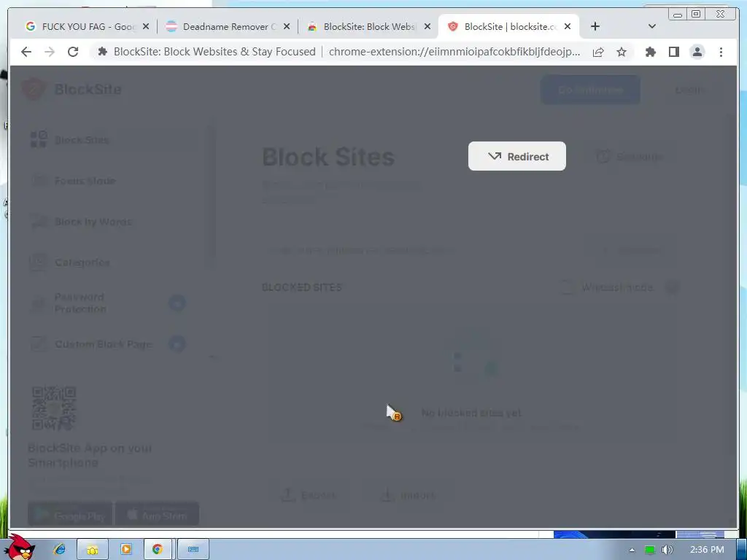Toggle the browser side panel
The image size is (747, 560).
[673, 52]
